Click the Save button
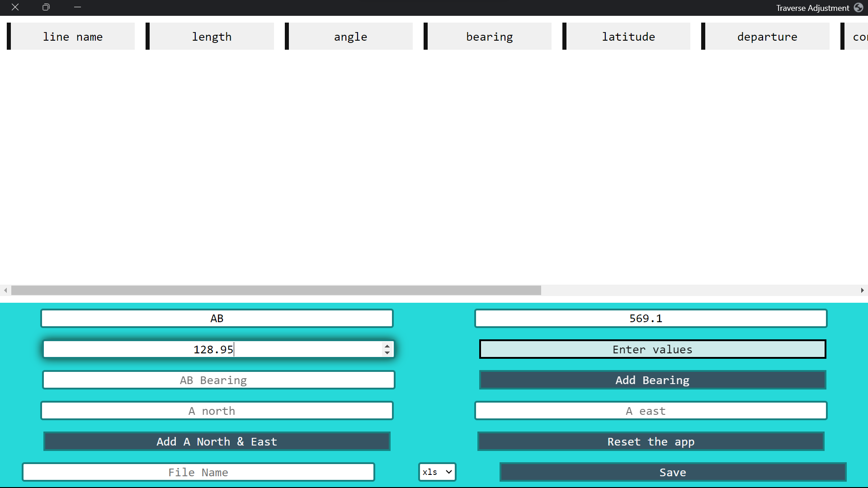Screen dimensions: 868x488 (x=673, y=472)
